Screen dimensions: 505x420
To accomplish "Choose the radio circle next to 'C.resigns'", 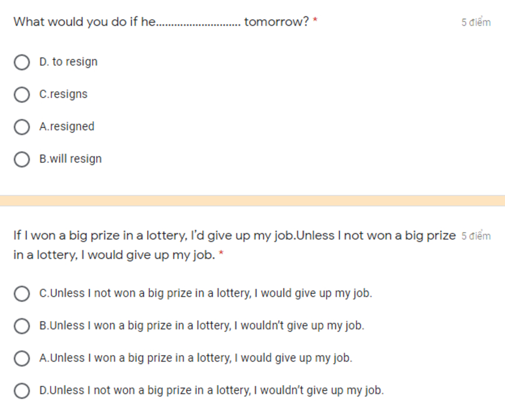I will tap(22, 95).
